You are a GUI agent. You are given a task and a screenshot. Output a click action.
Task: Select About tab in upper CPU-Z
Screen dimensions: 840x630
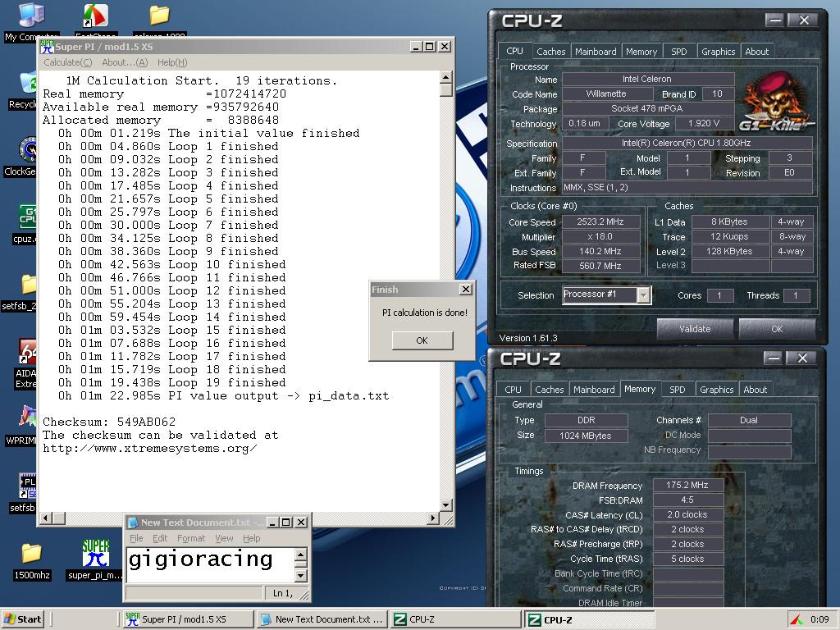pyautogui.click(x=756, y=52)
